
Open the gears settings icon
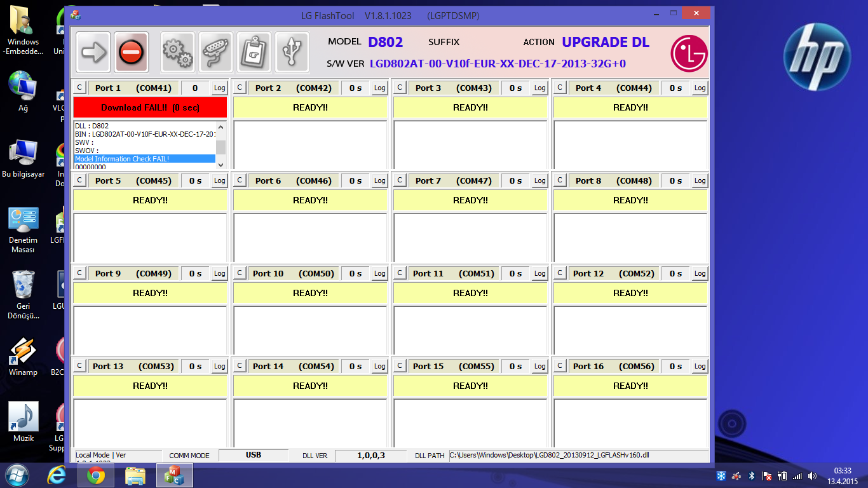click(x=177, y=52)
